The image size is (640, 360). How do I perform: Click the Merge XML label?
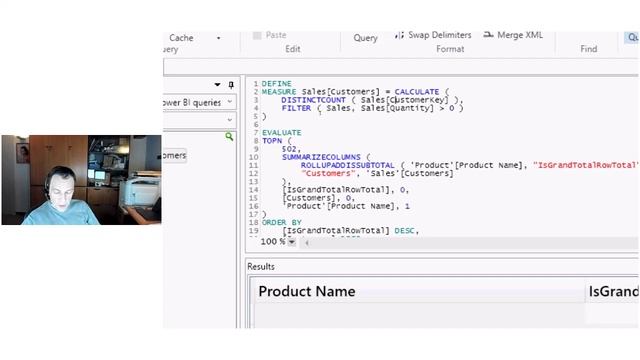click(x=520, y=35)
